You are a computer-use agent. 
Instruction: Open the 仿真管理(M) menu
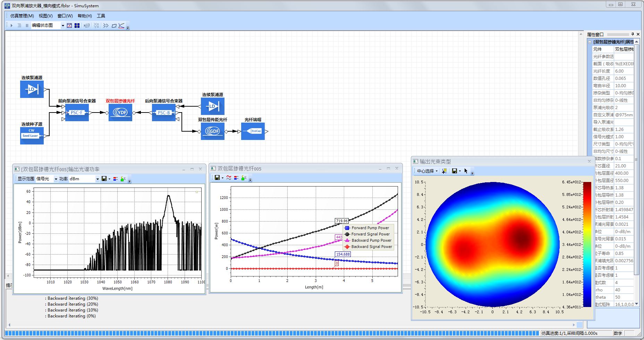click(x=22, y=16)
